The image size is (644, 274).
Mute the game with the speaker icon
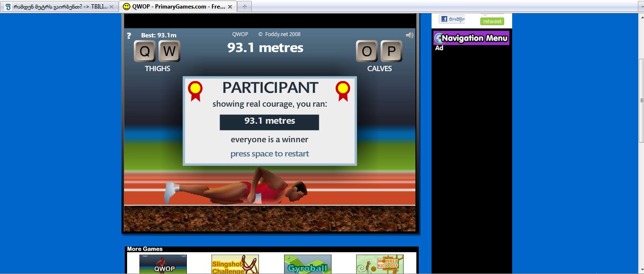point(409,35)
